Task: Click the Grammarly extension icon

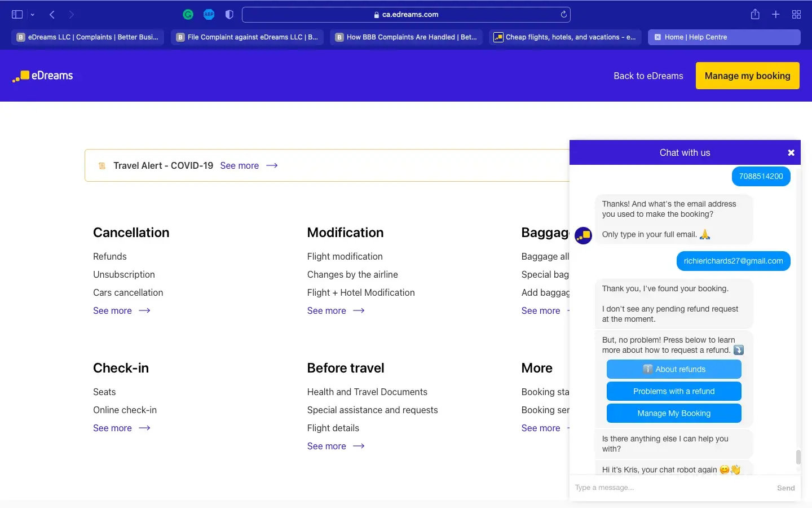Action: pos(188,15)
